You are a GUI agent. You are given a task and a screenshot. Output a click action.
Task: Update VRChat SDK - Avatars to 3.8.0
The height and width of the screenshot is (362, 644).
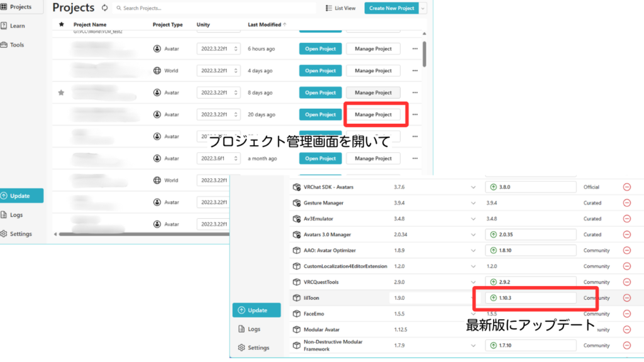pyautogui.click(x=531, y=187)
